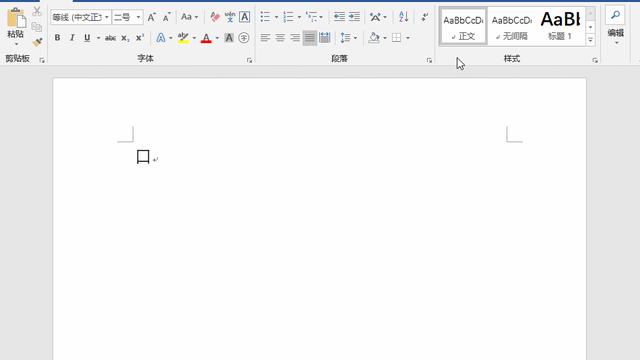The width and height of the screenshot is (640, 360).
Task: Align text right
Action: pyautogui.click(x=295, y=38)
